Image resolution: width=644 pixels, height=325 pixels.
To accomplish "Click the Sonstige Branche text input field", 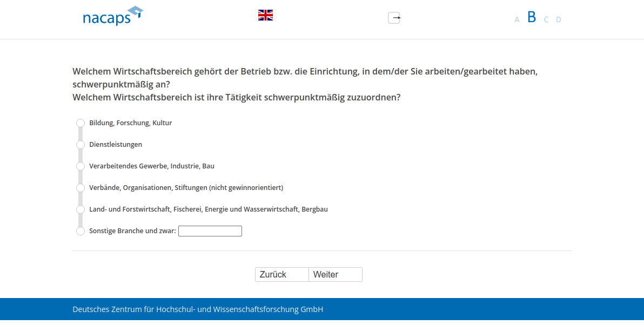I will point(210,231).
